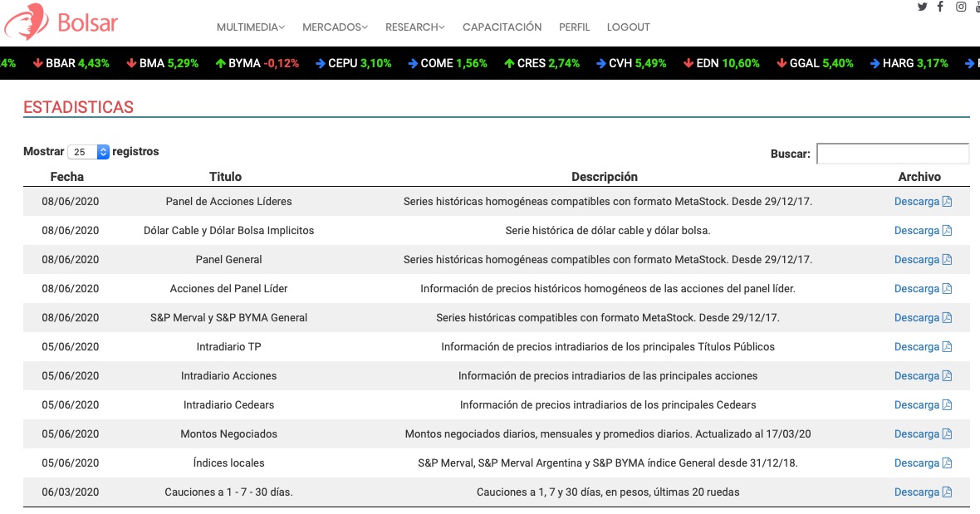Expand the MULTIMEDIA menu
The image size is (980, 514).
click(251, 27)
